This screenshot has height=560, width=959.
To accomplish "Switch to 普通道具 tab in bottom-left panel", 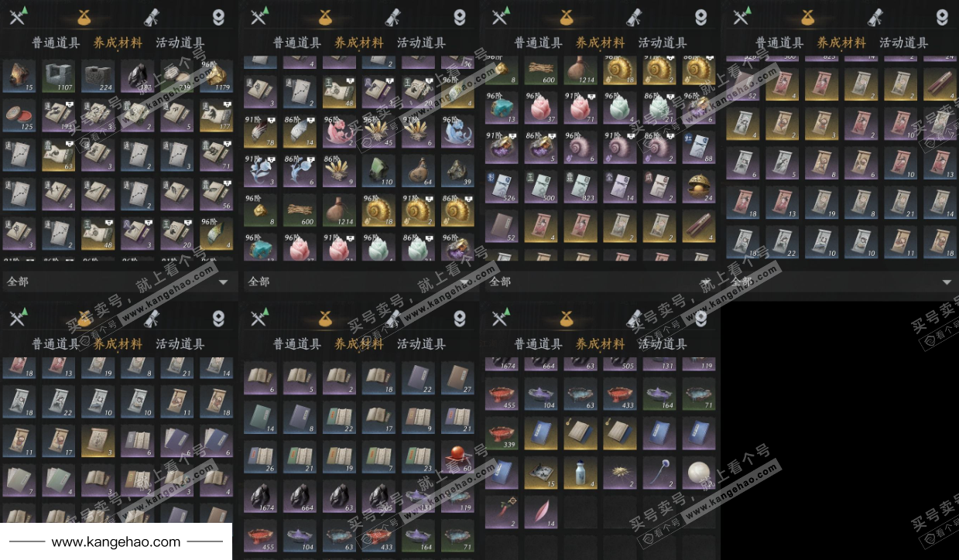I will click(56, 344).
